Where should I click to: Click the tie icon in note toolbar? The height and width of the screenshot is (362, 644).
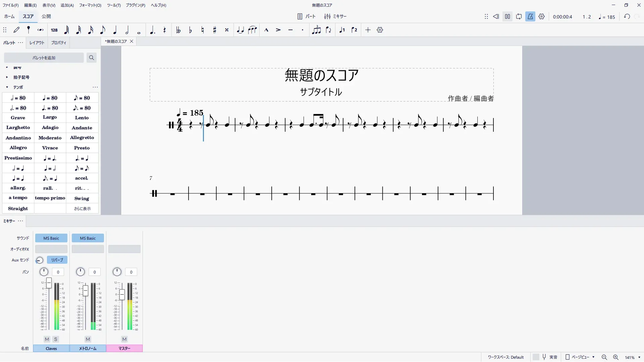coord(240,30)
